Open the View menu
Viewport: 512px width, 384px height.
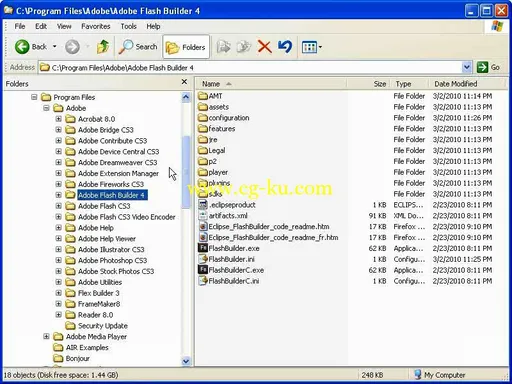tap(64, 26)
